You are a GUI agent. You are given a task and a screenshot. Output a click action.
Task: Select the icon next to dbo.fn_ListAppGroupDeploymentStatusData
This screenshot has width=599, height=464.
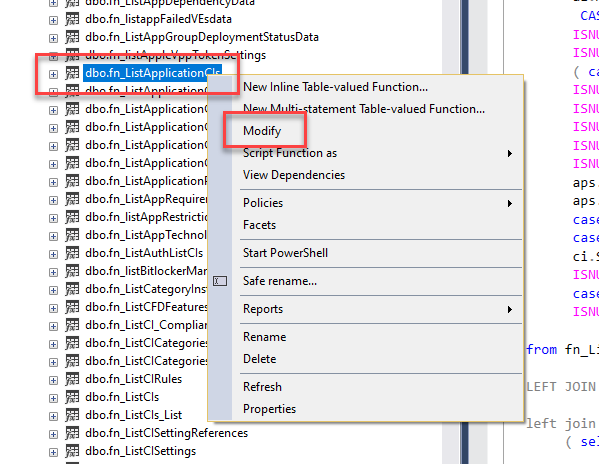click(72, 37)
